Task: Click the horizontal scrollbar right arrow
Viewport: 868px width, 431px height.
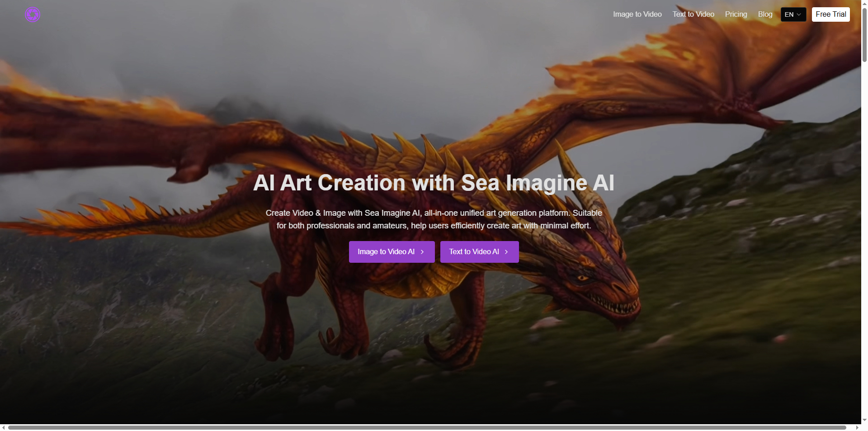Action: click(857, 427)
